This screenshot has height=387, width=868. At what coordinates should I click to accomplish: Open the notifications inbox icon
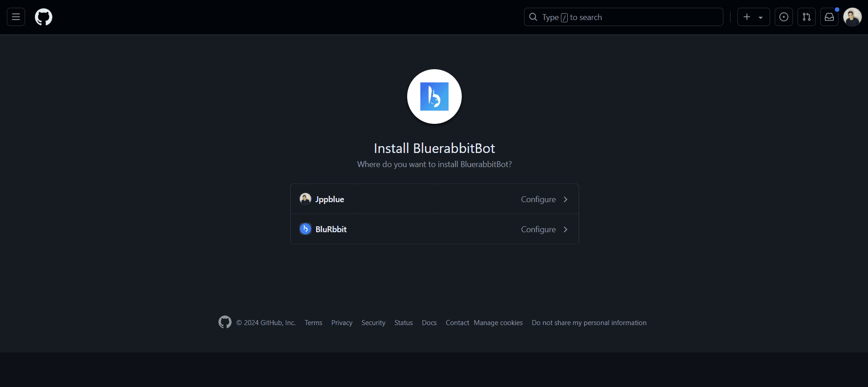click(829, 17)
